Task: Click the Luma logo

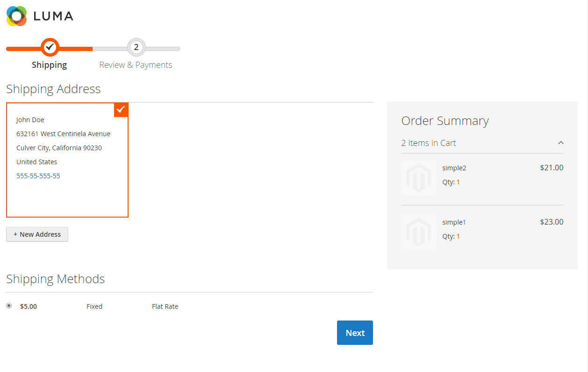Action: click(x=40, y=16)
